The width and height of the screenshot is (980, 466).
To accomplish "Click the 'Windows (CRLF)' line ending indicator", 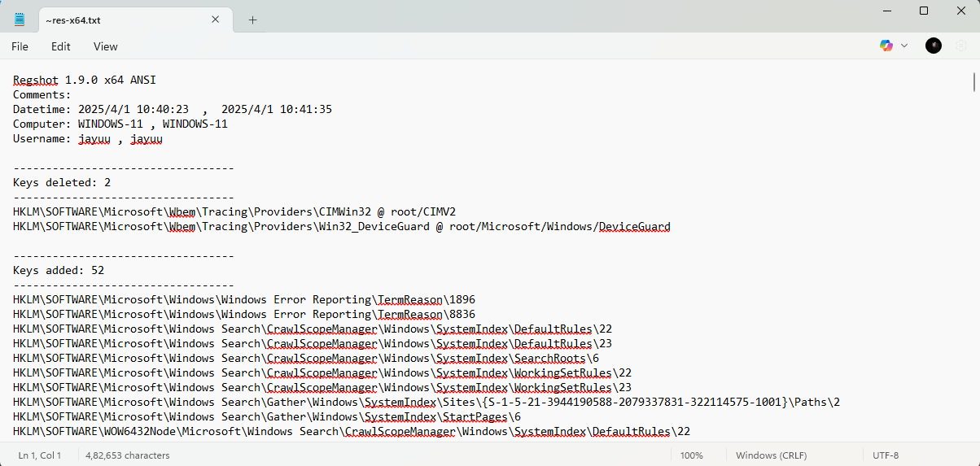I will [770, 455].
